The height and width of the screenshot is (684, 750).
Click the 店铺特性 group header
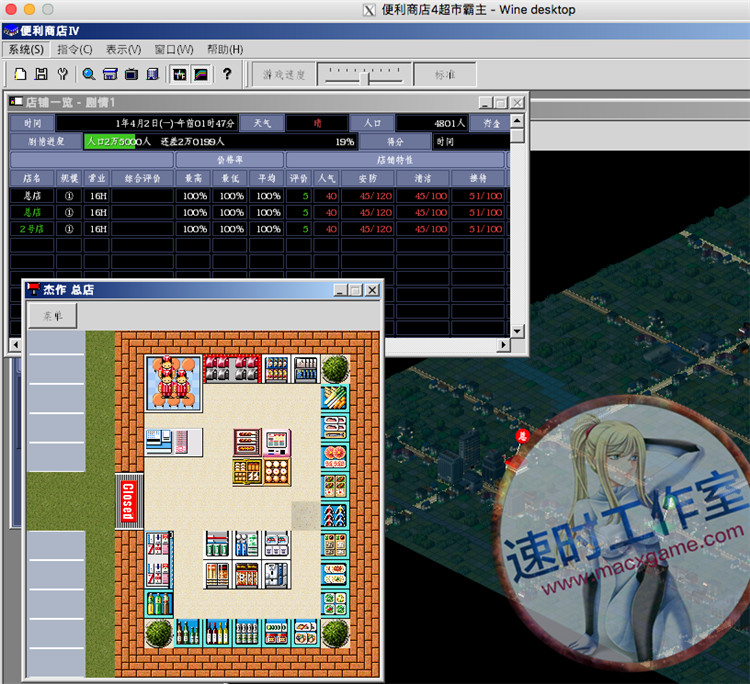click(x=395, y=160)
